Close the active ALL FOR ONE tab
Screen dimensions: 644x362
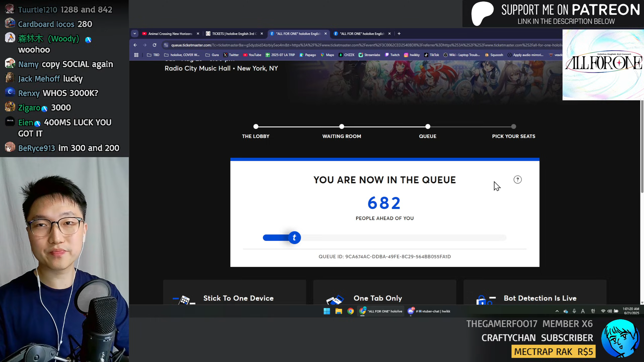point(325,34)
